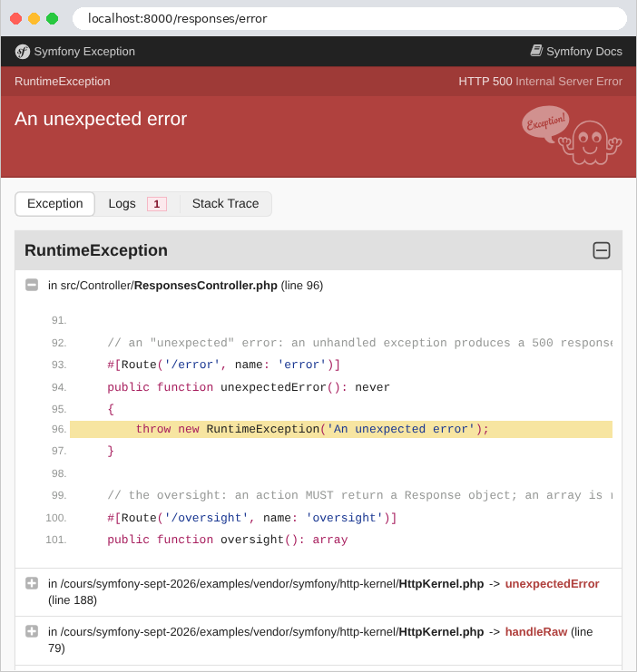Click the highlighted line 96 throw statement
The width and height of the screenshot is (637, 672).
[341, 429]
